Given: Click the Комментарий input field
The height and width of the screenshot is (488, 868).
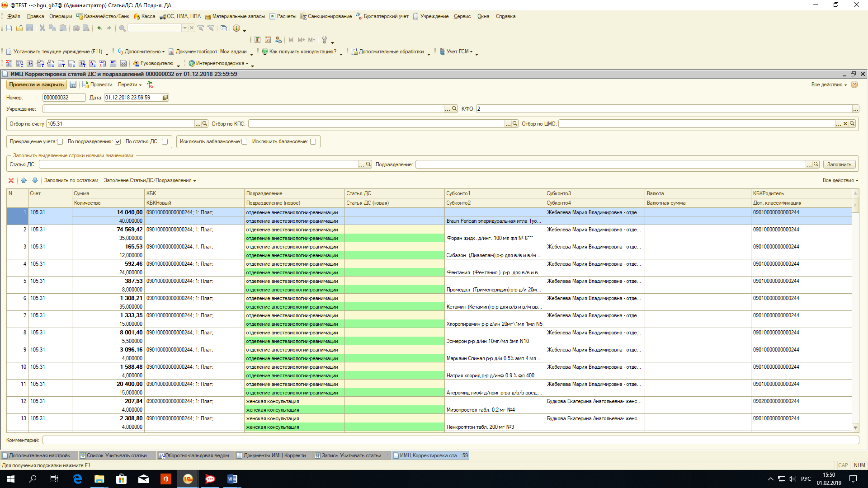Looking at the screenshot, I should tap(450, 440).
